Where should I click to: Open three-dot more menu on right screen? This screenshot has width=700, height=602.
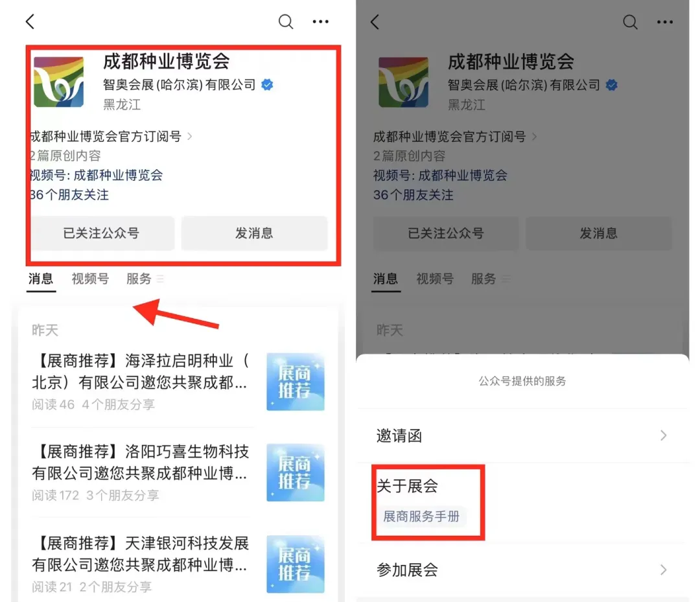tap(665, 21)
